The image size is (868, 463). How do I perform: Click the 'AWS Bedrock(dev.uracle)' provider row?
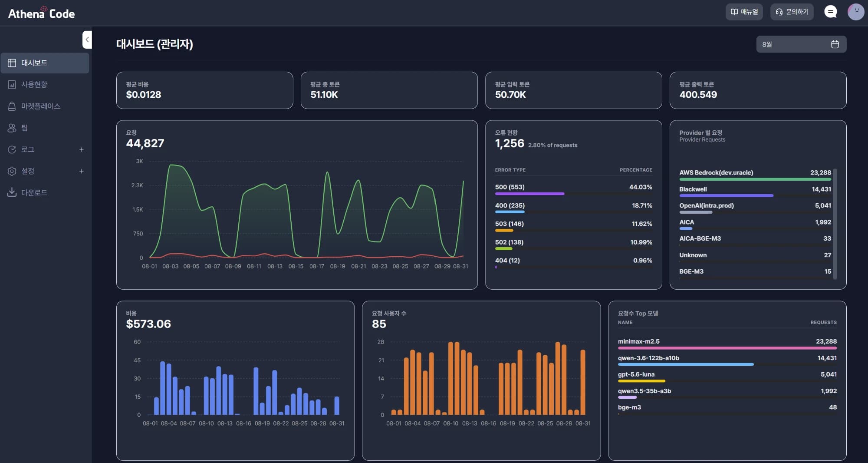tap(755, 175)
